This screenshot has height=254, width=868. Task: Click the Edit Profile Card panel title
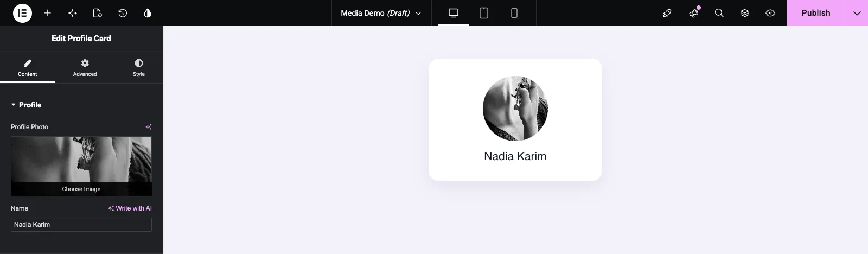tap(81, 39)
